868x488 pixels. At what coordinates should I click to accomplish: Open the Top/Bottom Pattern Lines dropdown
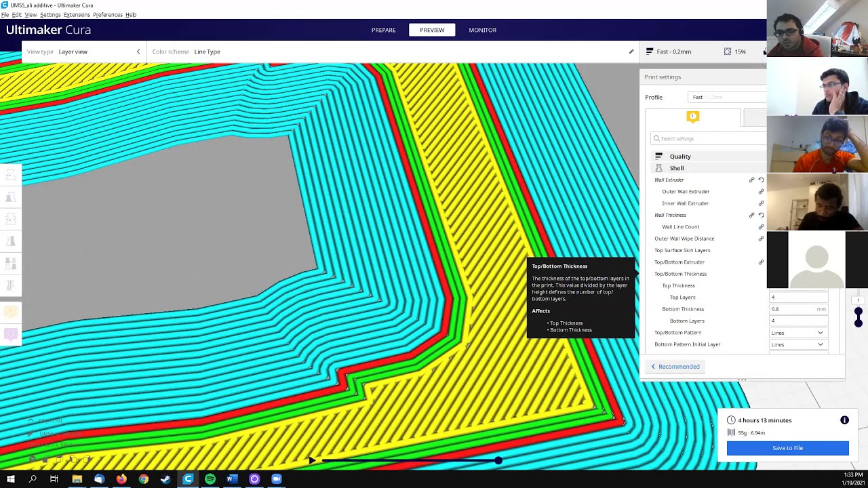click(x=799, y=333)
